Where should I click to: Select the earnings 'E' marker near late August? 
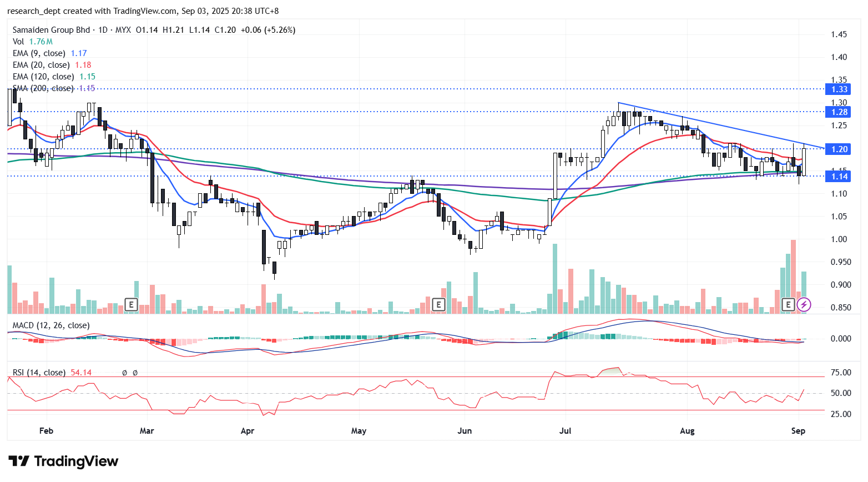[x=788, y=304]
